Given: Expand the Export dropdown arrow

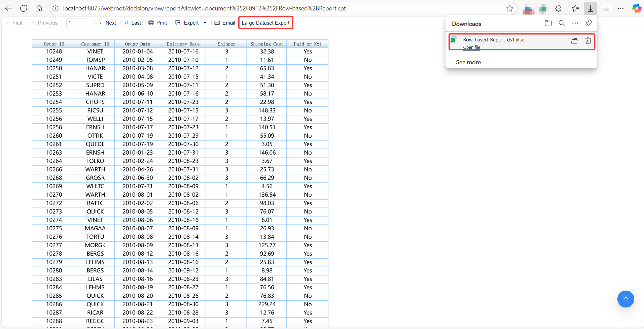Looking at the screenshot, I should click(x=205, y=23).
